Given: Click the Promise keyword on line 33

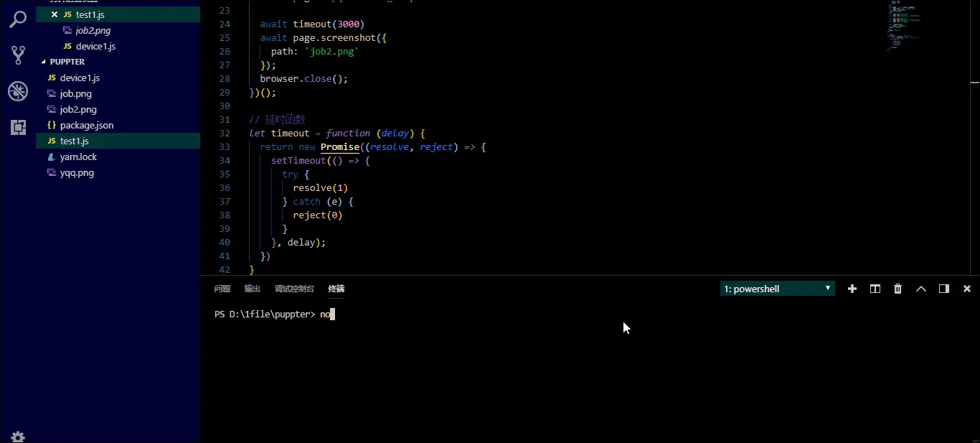Looking at the screenshot, I should 340,147.
